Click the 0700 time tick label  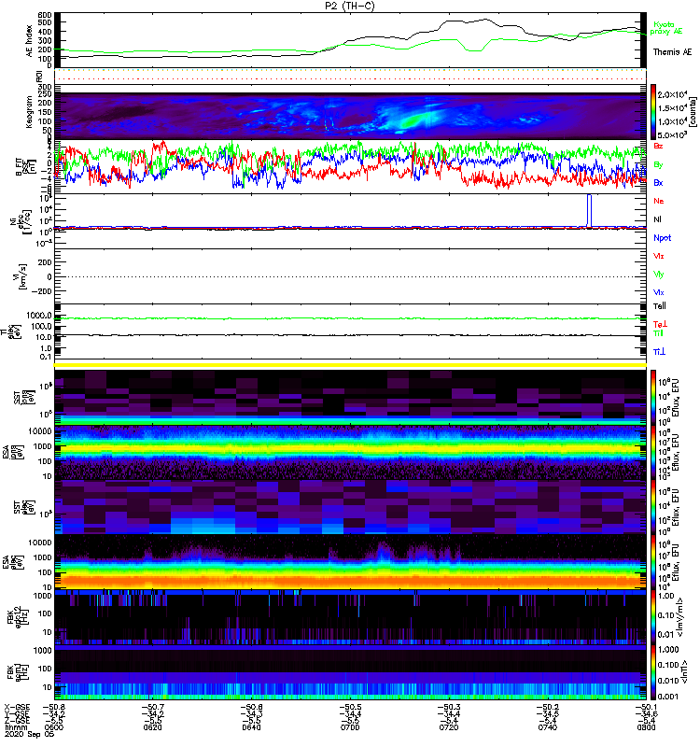click(350, 727)
